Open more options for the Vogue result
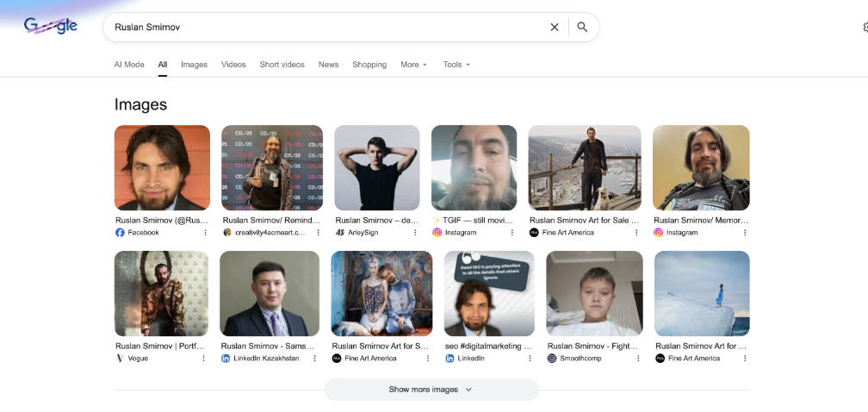This screenshot has width=868, height=412. tap(204, 359)
